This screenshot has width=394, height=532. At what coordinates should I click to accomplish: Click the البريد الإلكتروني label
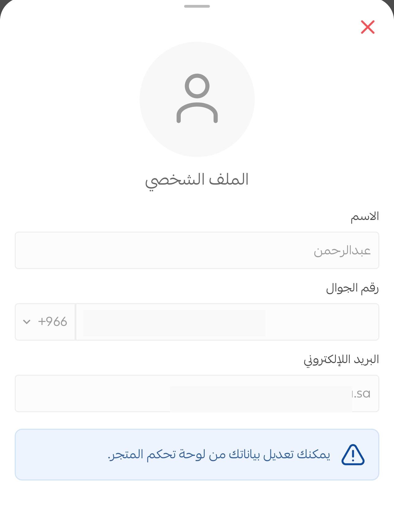tap(341, 360)
